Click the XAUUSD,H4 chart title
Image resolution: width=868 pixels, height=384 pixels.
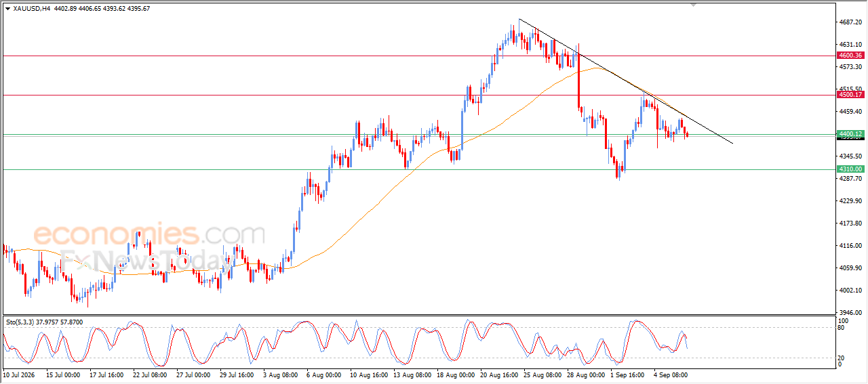(x=31, y=8)
